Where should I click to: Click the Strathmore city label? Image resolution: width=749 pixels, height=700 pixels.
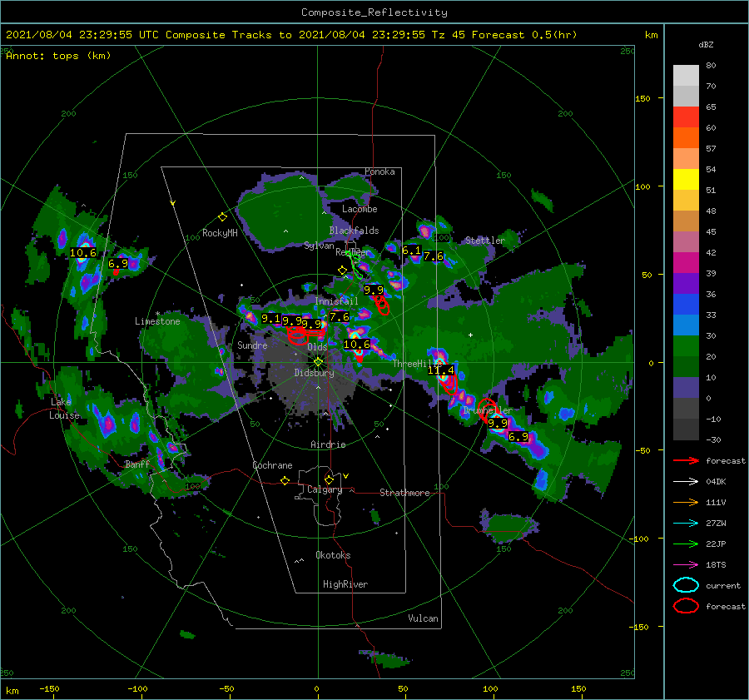[404, 493]
